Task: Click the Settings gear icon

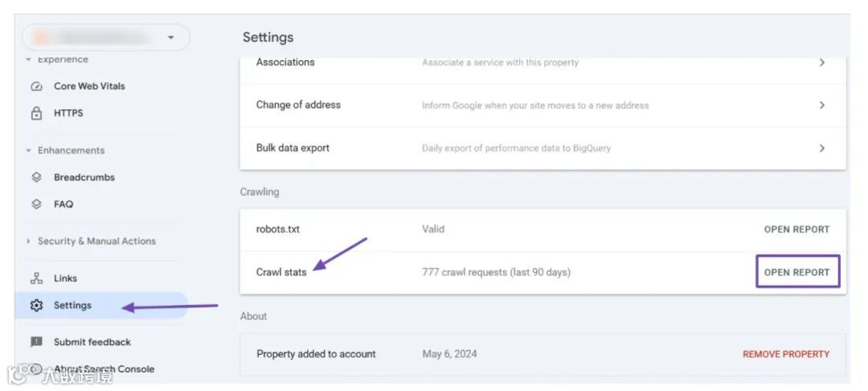Action: click(36, 305)
